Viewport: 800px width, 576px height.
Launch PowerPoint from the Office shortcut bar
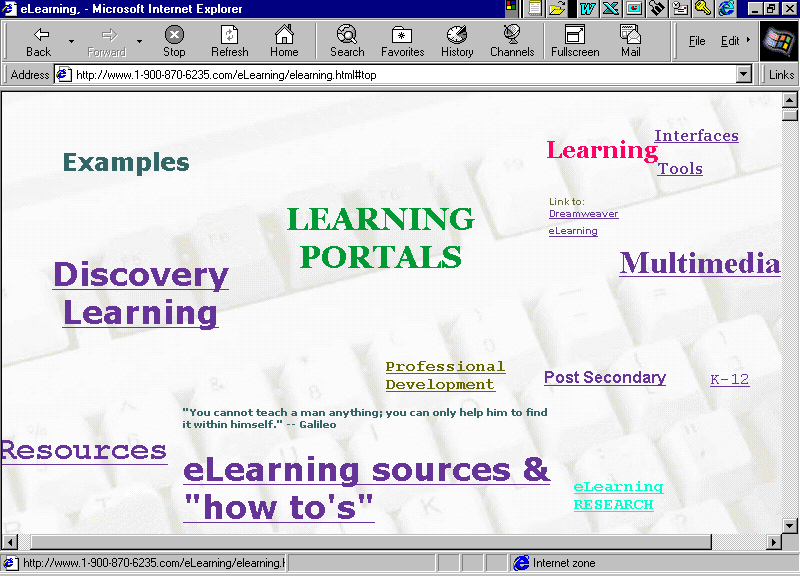[634, 8]
